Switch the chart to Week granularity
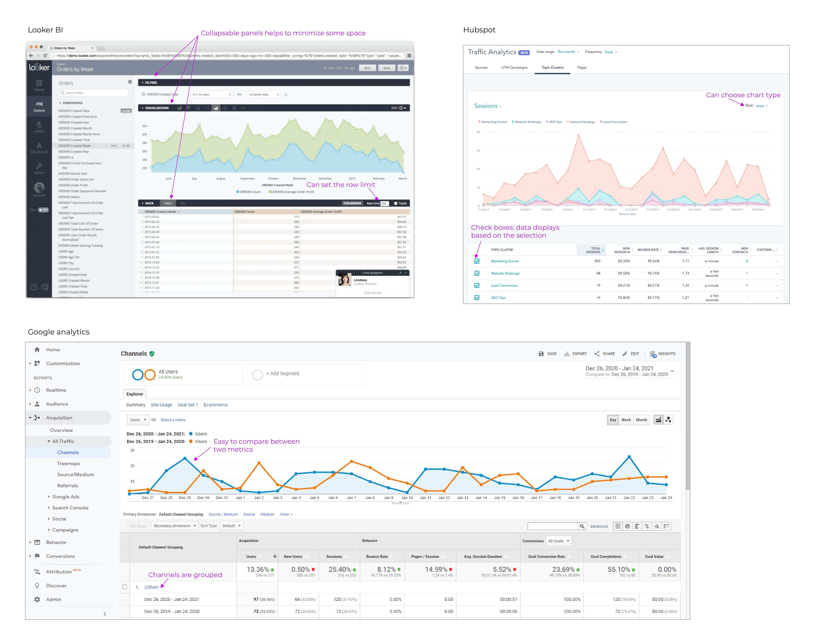The height and width of the screenshot is (644, 818). coord(626,420)
